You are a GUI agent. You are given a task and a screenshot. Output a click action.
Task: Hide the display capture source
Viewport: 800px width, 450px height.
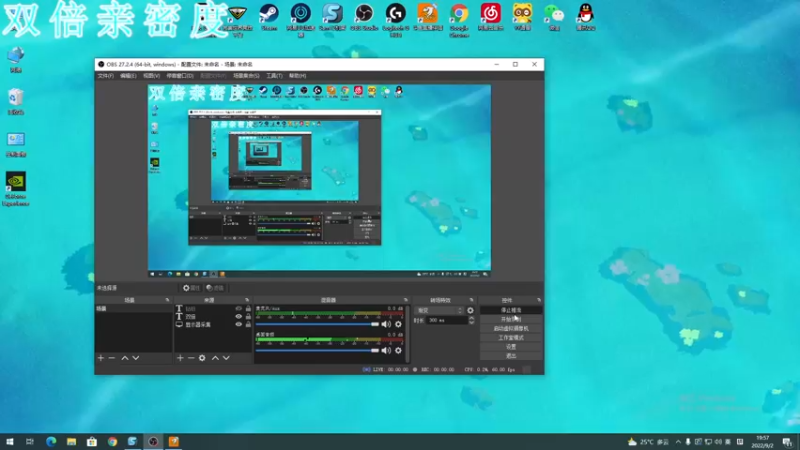pos(238,324)
